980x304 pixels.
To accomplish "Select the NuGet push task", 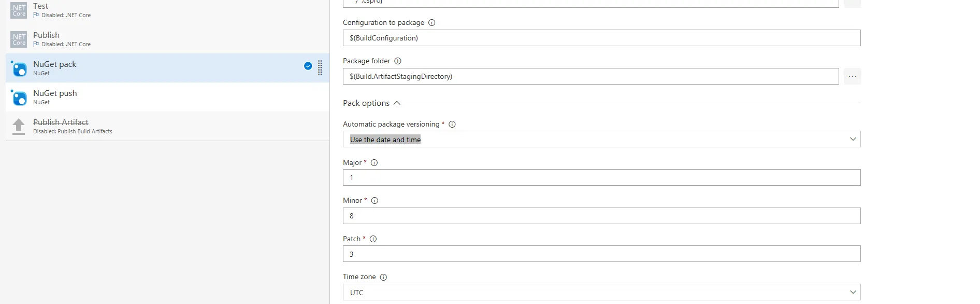I will coord(155,97).
